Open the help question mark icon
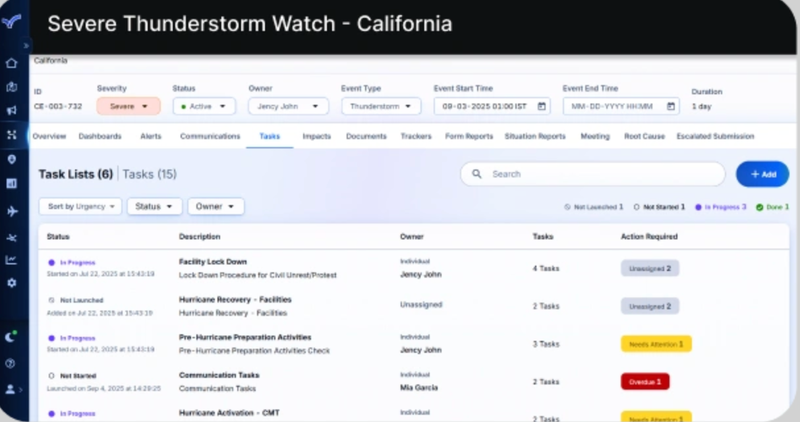 pyautogui.click(x=10, y=363)
